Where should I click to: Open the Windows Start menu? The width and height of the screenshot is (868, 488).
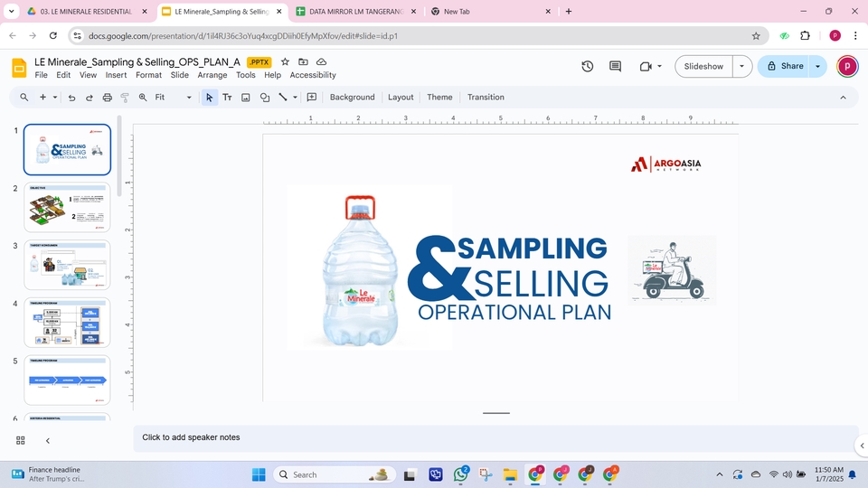coord(259,474)
